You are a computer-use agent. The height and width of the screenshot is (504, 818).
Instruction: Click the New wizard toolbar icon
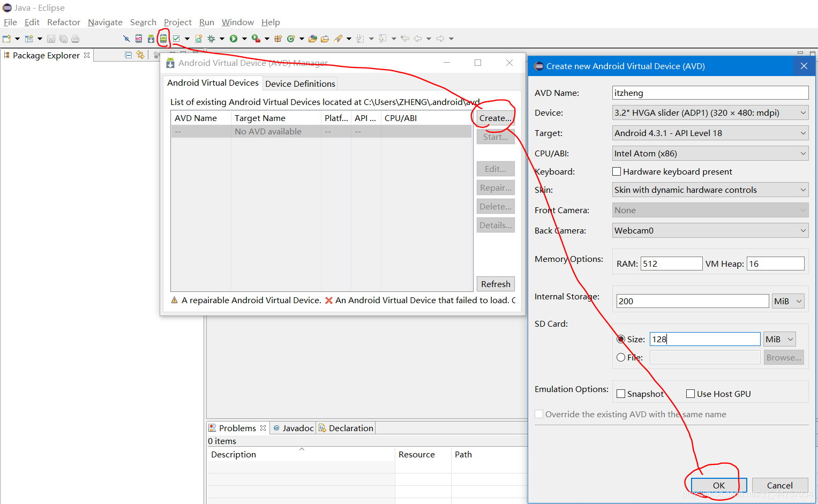(6, 39)
